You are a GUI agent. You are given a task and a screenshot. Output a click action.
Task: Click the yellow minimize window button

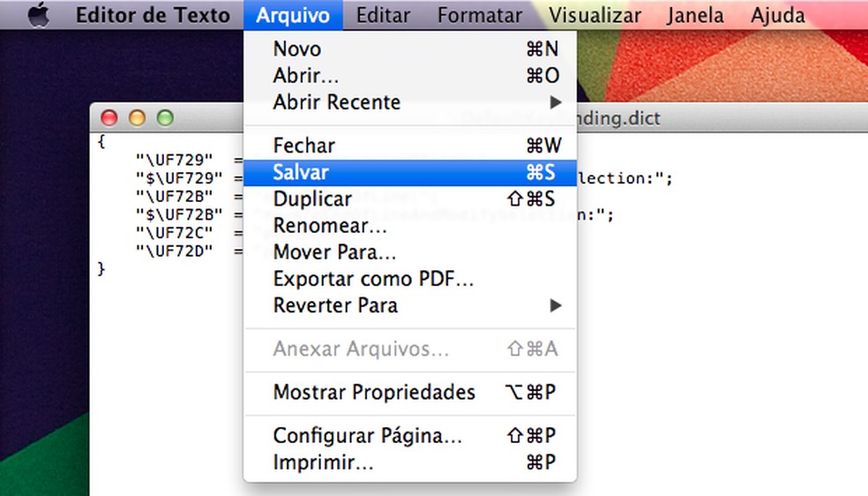pyautogui.click(x=137, y=118)
